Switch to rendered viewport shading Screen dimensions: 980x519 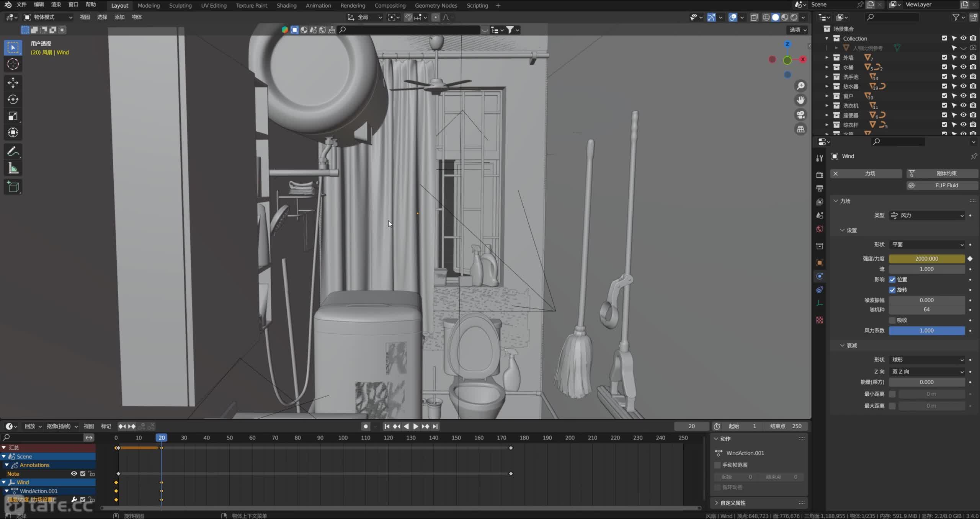click(794, 17)
